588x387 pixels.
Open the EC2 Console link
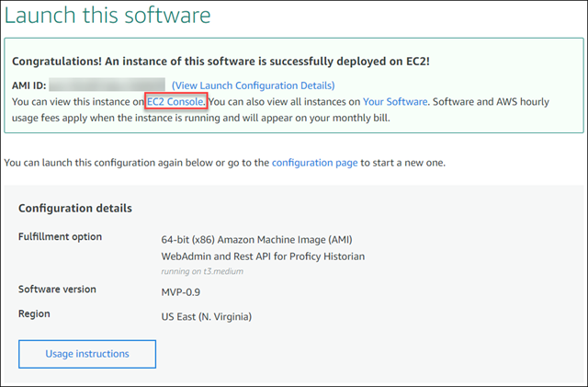tap(175, 102)
